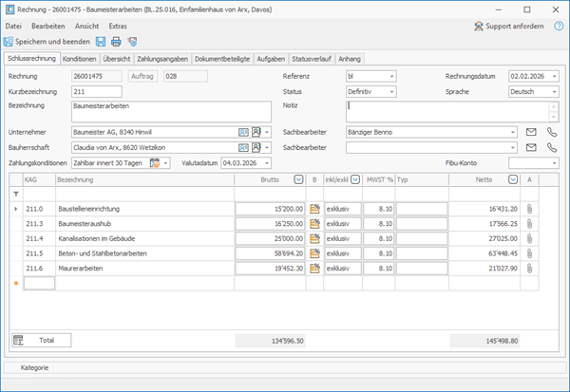Click attachment paperclip for row 211.0
This screenshot has height=392, width=570.
(x=530, y=209)
